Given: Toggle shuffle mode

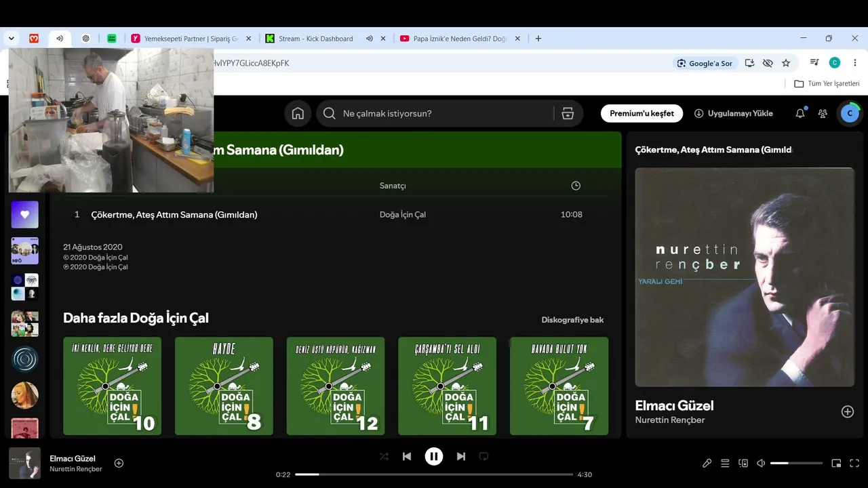Looking at the screenshot, I should pos(384,456).
